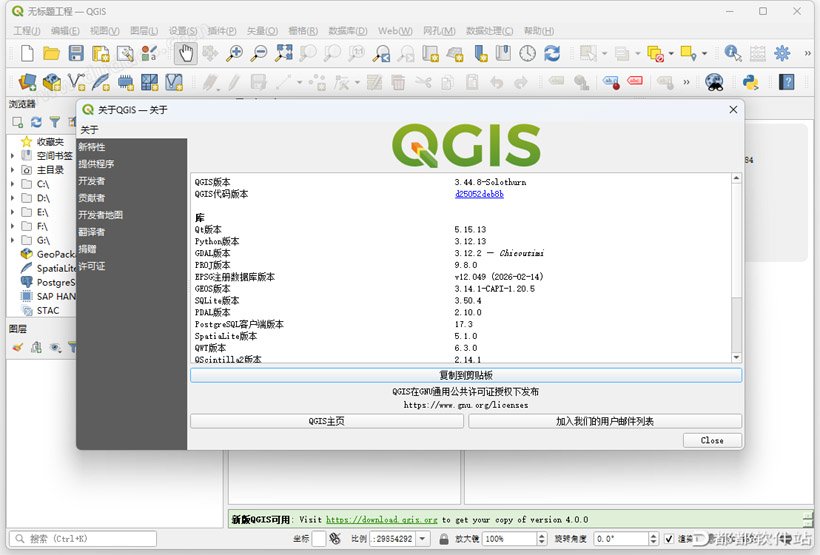
Task: Open the Processing Toolbox gear icon
Action: click(782, 53)
